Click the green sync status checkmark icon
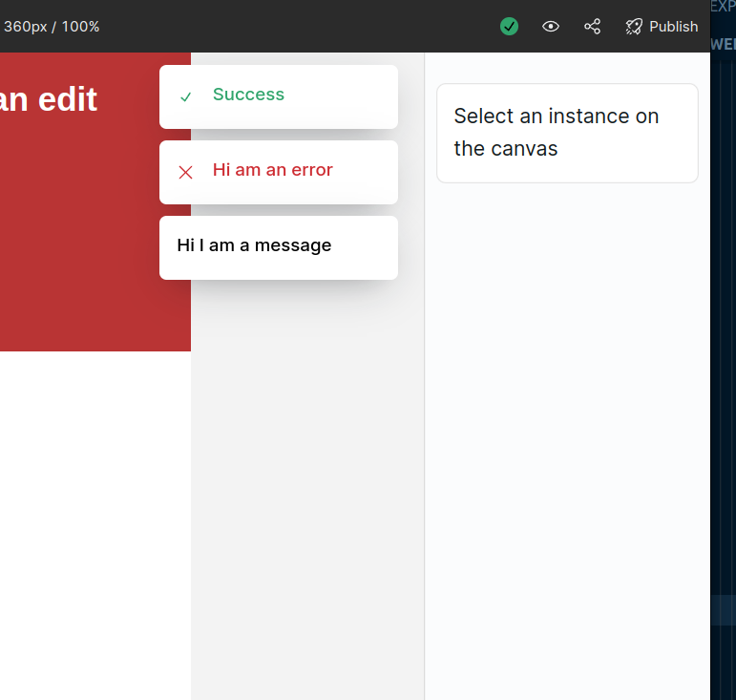 [x=509, y=27]
